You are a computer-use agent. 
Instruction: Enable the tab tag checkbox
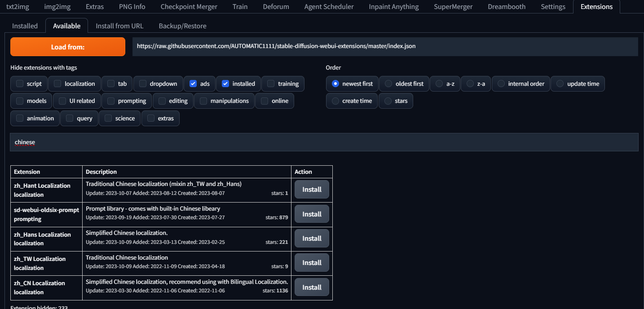[x=111, y=84]
